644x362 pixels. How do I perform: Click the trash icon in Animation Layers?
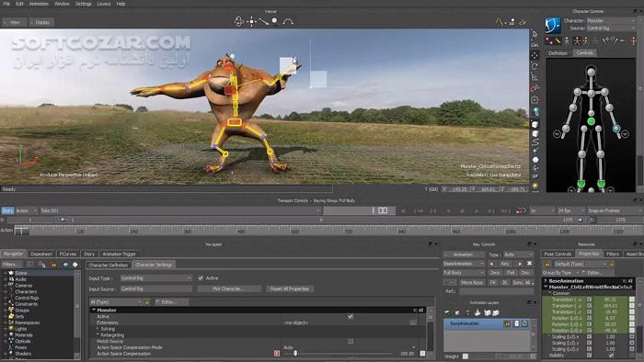click(x=467, y=312)
